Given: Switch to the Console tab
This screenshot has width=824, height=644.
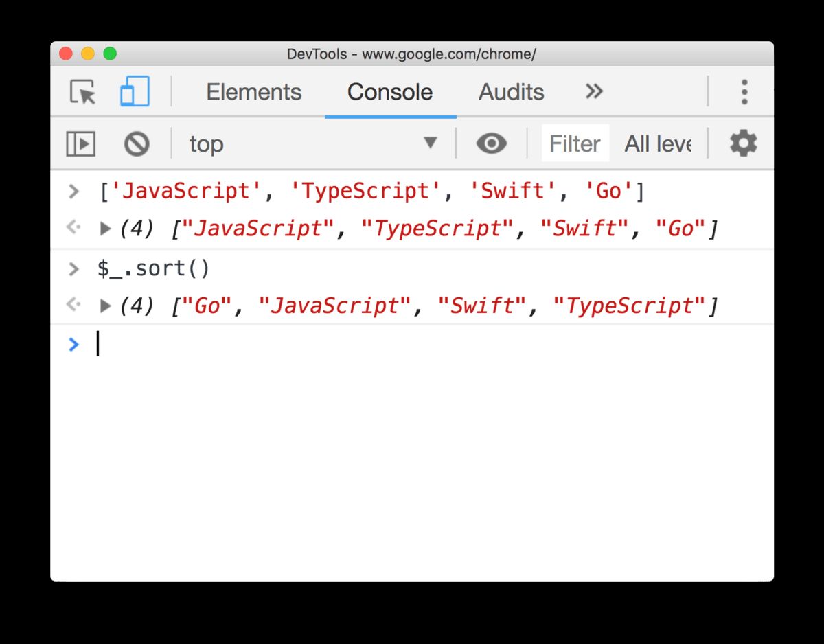Looking at the screenshot, I should coord(389,92).
